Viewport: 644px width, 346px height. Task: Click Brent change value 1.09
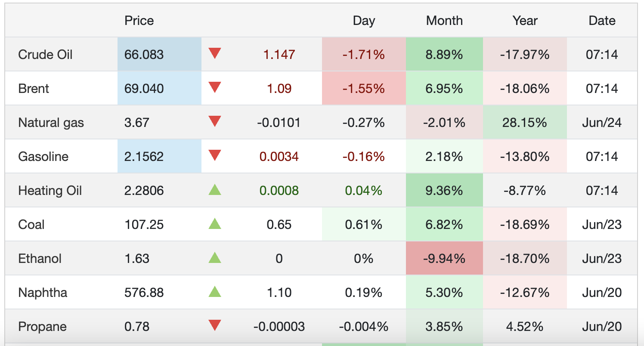[279, 89]
